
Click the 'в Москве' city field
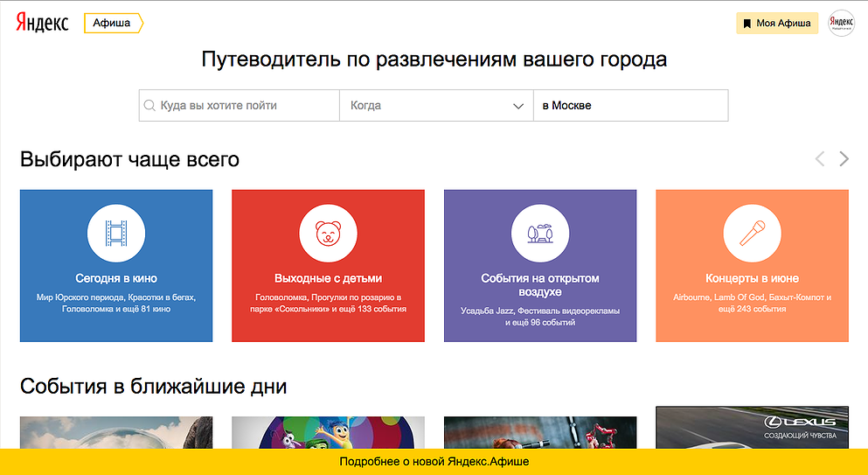pyautogui.click(x=630, y=105)
